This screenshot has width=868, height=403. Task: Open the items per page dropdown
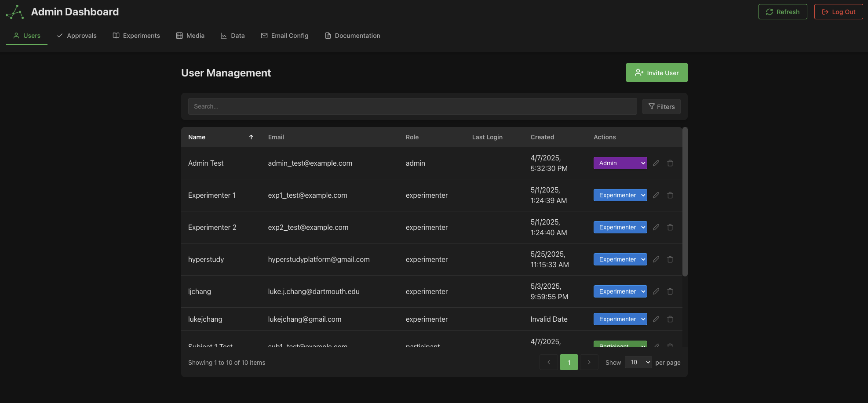click(x=638, y=362)
